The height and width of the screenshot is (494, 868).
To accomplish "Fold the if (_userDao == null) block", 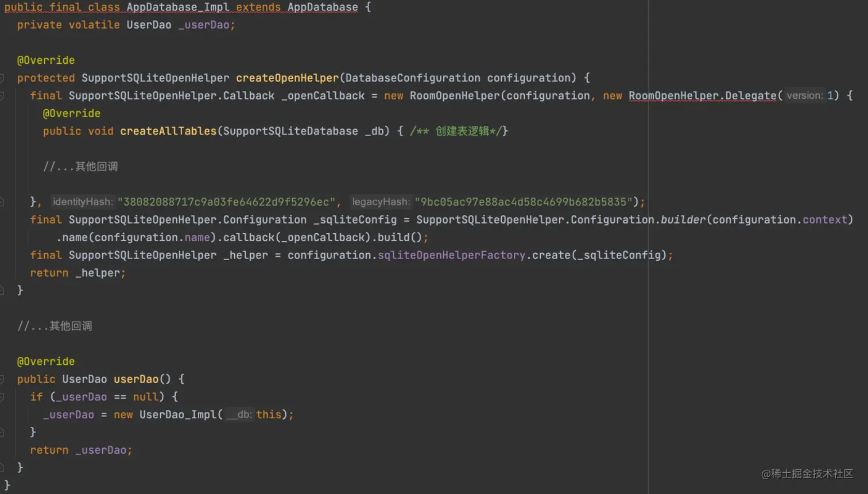I will [2, 397].
